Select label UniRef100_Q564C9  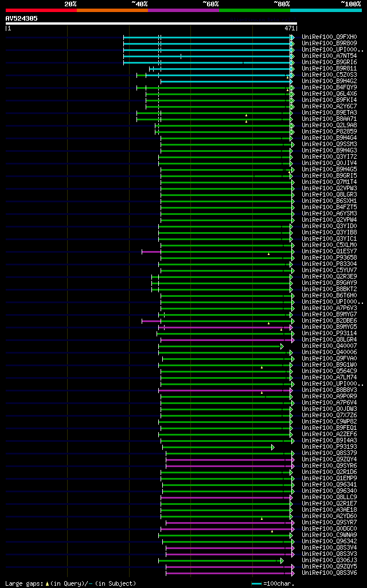pyautogui.click(x=329, y=371)
